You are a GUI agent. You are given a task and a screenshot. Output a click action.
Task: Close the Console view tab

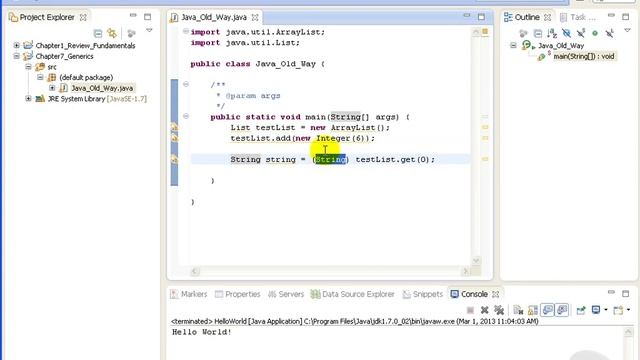pyautogui.click(x=496, y=294)
